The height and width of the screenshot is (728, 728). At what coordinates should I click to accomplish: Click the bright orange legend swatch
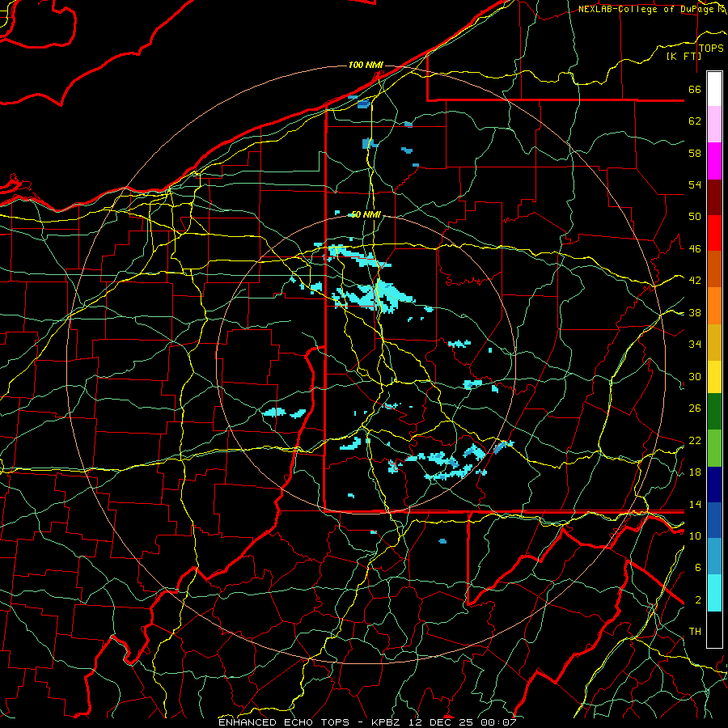714,306
